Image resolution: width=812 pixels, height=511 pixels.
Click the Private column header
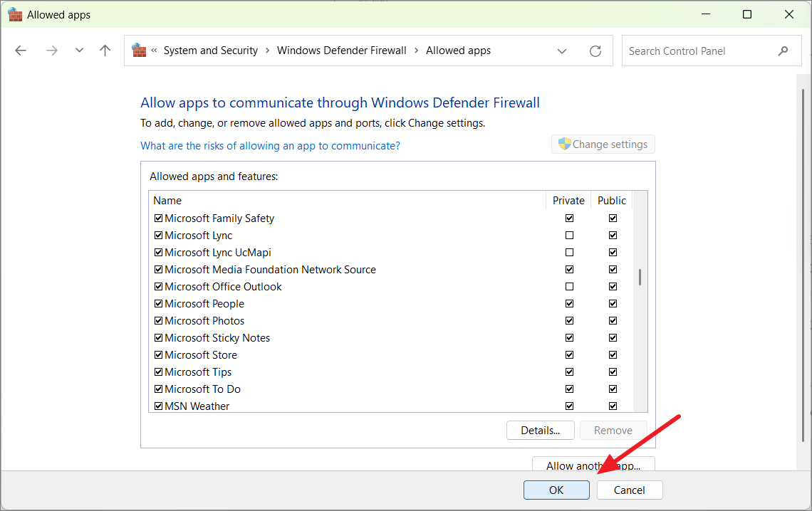(x=568, y=201)
